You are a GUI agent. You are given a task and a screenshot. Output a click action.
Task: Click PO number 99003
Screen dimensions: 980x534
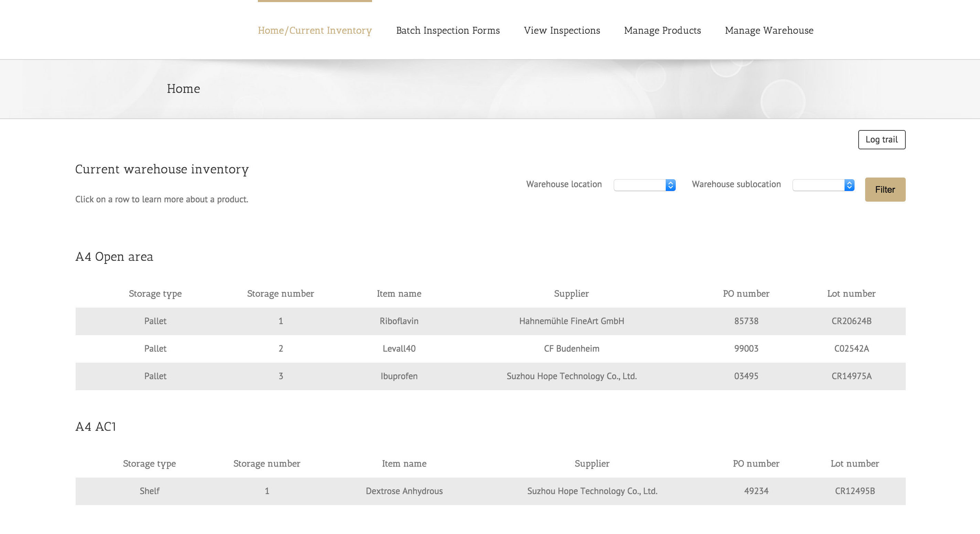click(746, 349)
